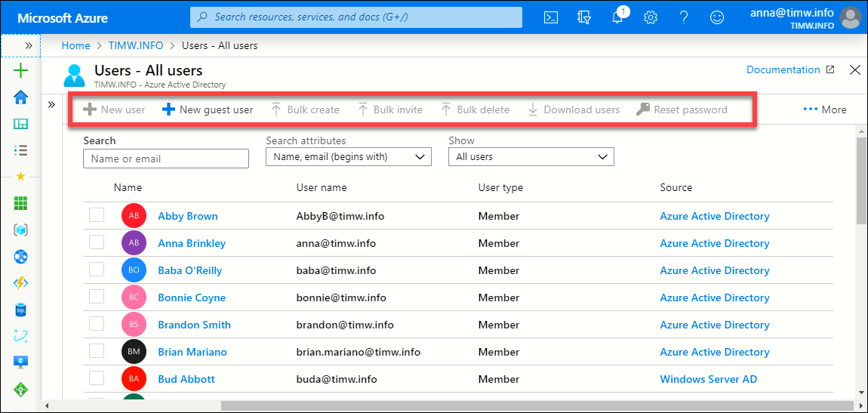Expand the left sidebar with double chevron
The image size is (868, 413).
click(x=29, y=45)
